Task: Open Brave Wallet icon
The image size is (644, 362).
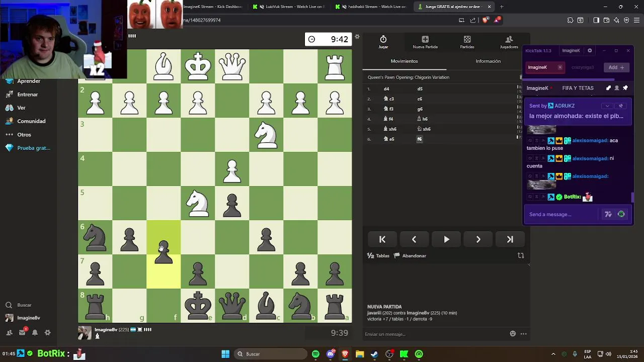Action: point(606,20)
